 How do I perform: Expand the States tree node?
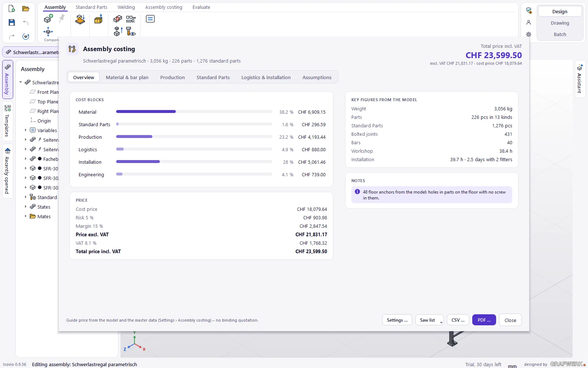pos(26,207)
